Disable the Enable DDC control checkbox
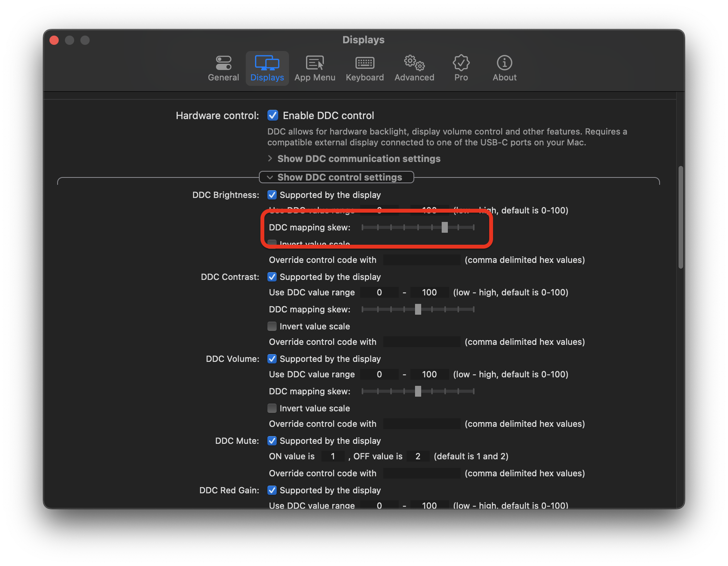This screenshot has height=566, width=728. click(x=272, y=115)
